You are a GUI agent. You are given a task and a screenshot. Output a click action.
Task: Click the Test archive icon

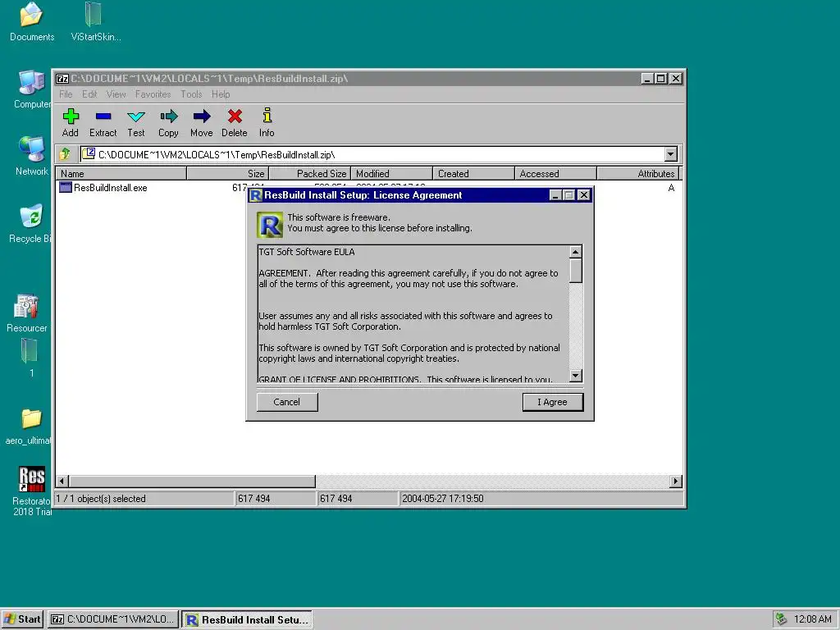click(x=136, y=116)
